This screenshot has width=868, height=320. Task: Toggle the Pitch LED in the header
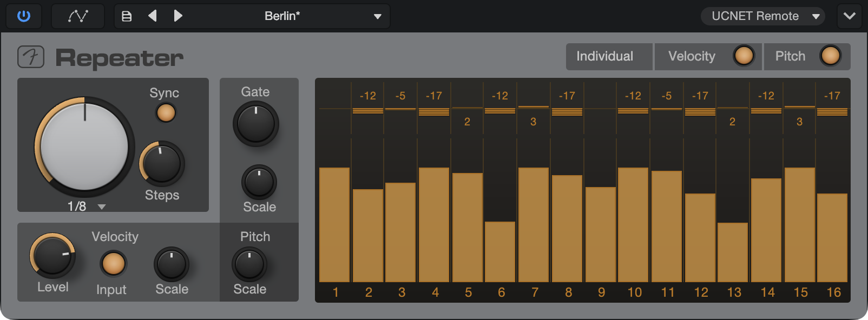[830, 56]
